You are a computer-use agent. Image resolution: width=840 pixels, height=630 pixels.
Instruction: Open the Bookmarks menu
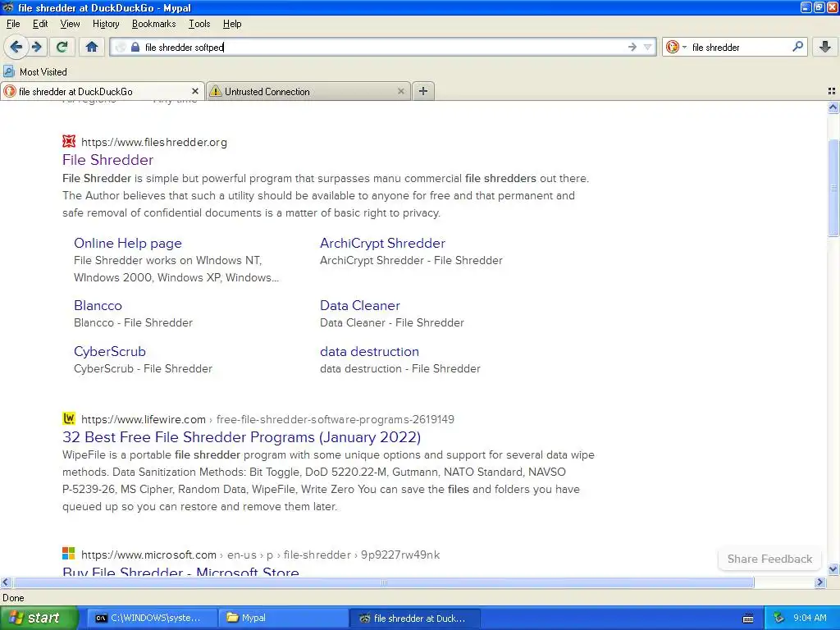[153, 24]
